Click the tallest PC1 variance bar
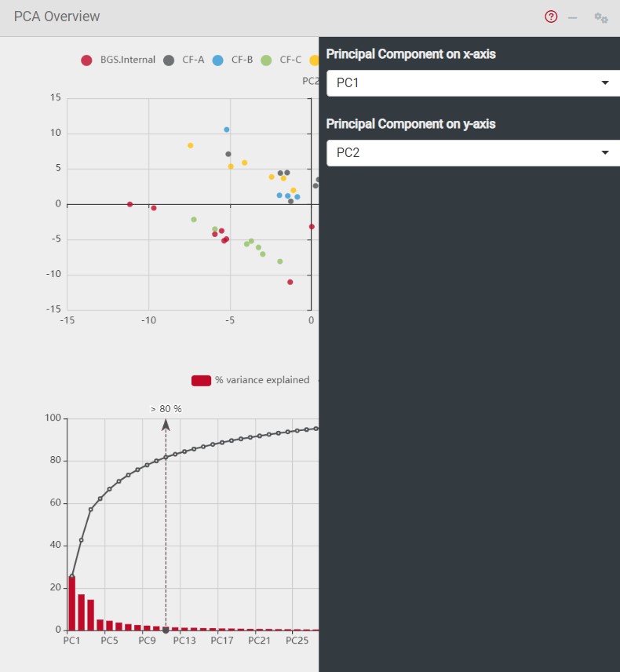The width and height of the screenshot is (620, 672). tap(71, 603)
